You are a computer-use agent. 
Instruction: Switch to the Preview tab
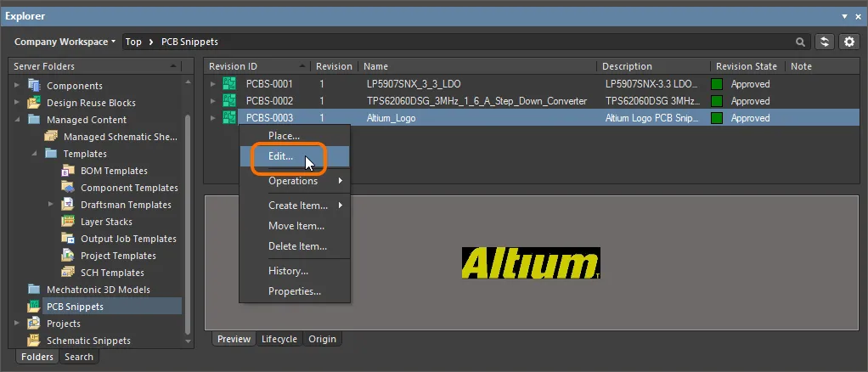point(234,339)
